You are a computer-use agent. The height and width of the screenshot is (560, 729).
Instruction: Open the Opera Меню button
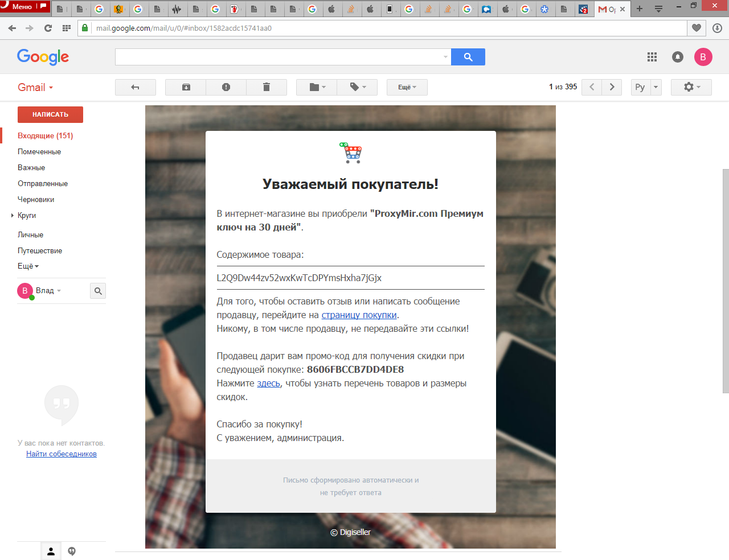[x=25, y=7]
